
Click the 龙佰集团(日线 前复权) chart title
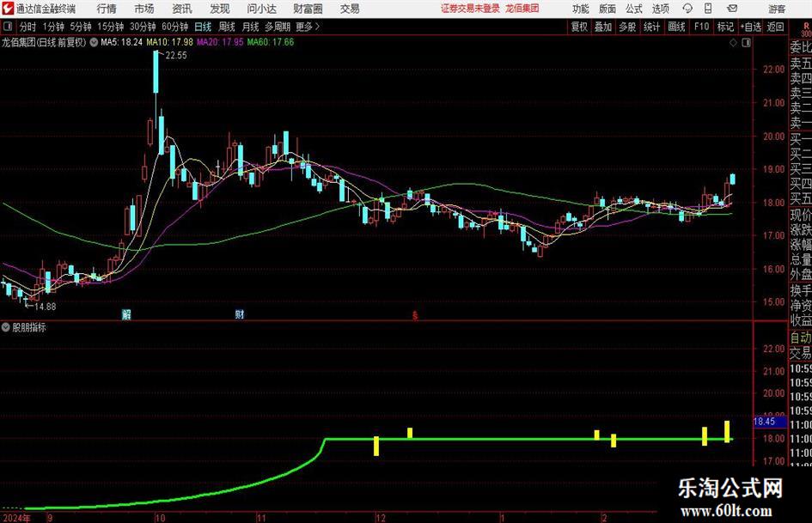(44, 42)
